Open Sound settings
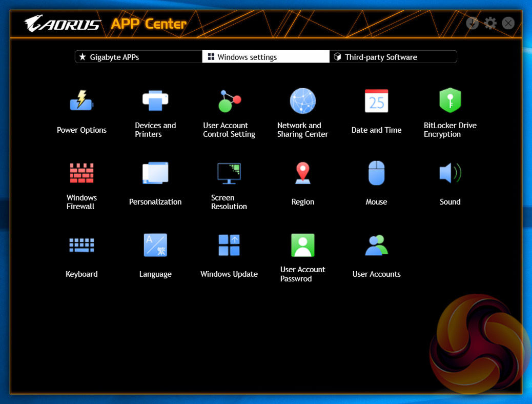Screen dimensions: 532x404 pos(450,173)
